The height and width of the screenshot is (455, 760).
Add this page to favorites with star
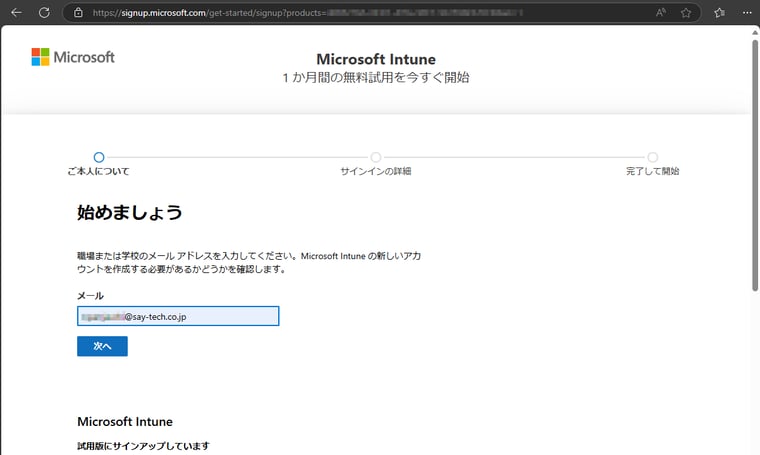point(686,13)
